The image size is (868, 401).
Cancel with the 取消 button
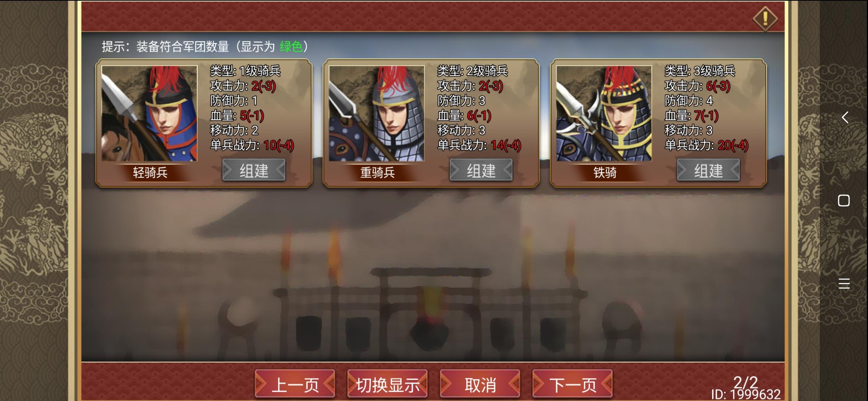click(480, 384)
